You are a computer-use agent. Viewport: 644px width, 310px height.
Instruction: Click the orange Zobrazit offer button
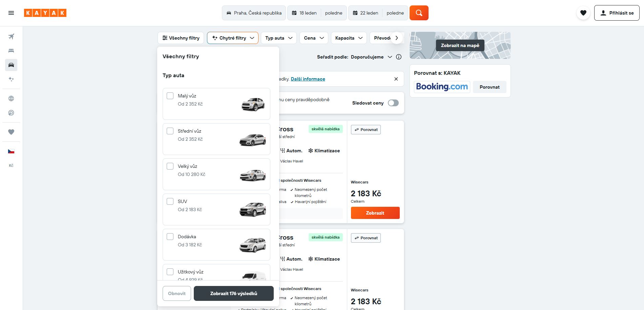click(x=375, y=213)
